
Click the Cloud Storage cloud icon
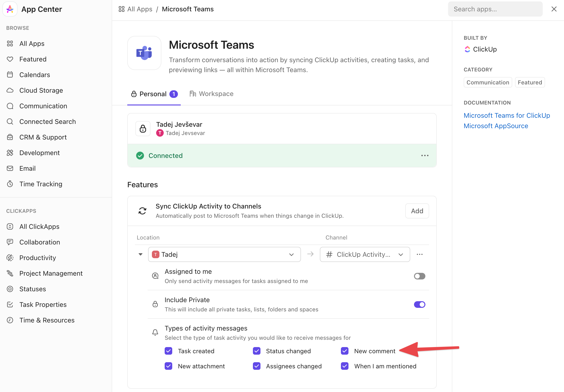10,90
